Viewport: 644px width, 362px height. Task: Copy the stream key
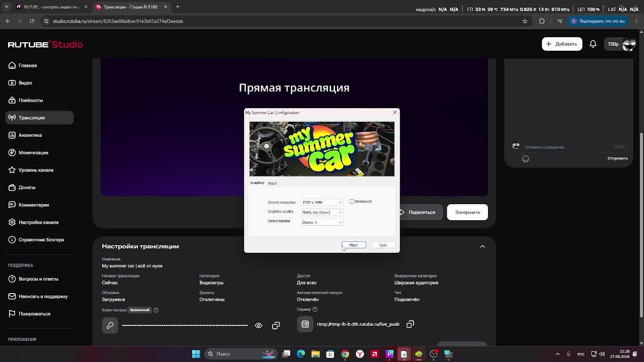click(276, 325)
